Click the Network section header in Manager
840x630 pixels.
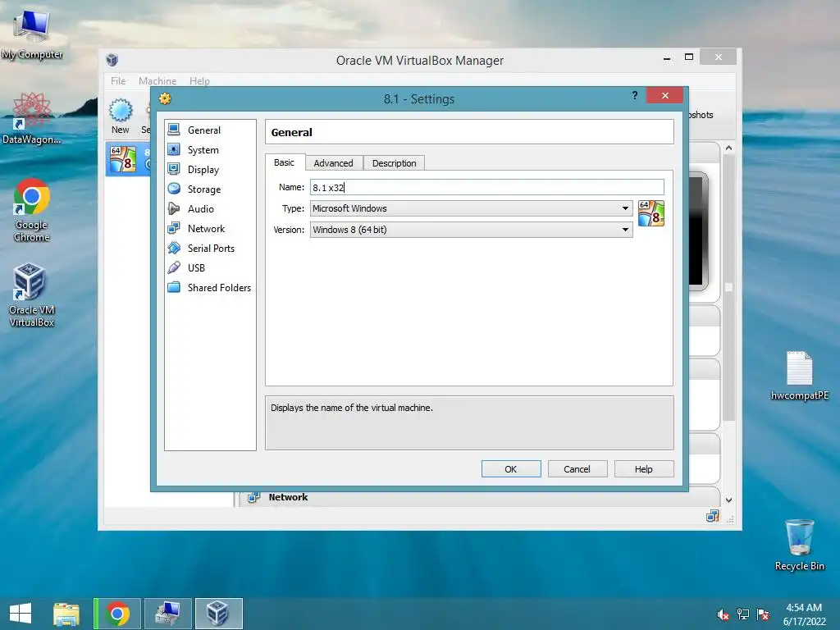[x=288, y=497]
